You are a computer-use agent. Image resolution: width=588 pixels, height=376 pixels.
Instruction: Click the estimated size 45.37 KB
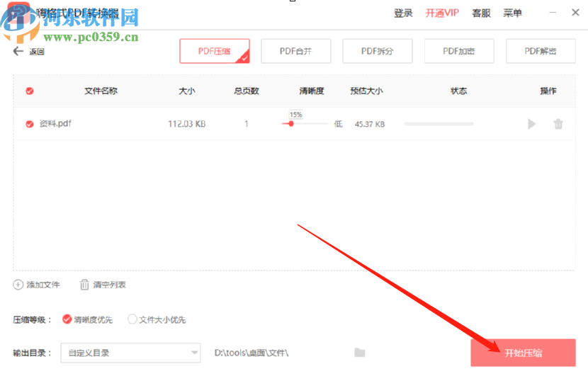click(370, 124)
